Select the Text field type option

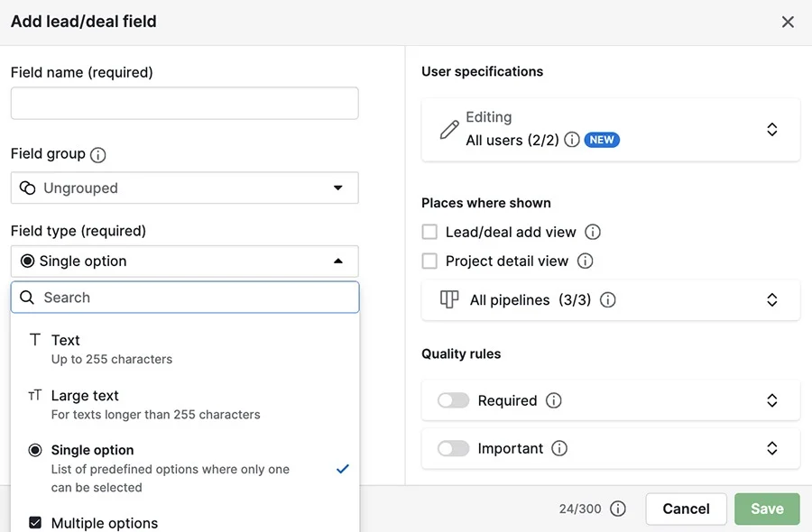pyautogui.click(x=66, y=341)
